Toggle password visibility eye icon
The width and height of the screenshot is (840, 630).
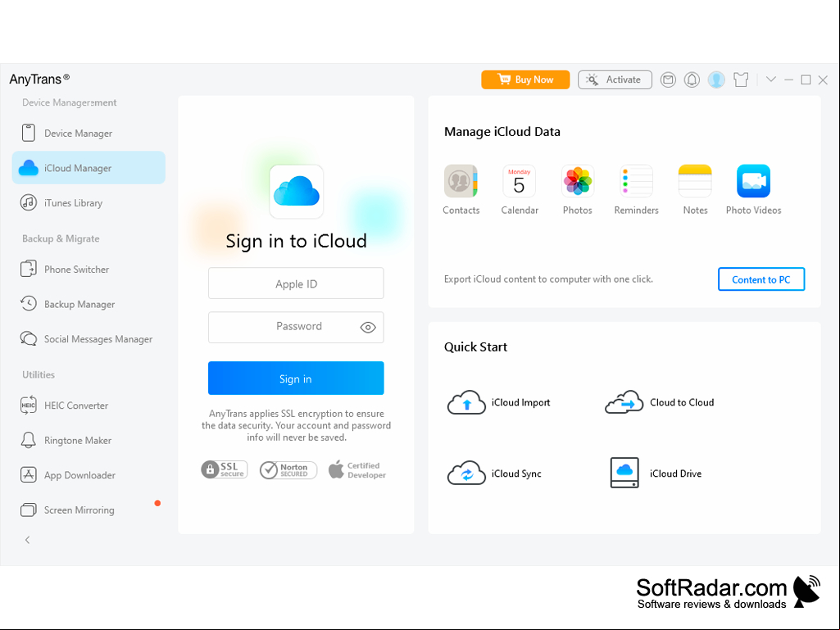(368, 328)
